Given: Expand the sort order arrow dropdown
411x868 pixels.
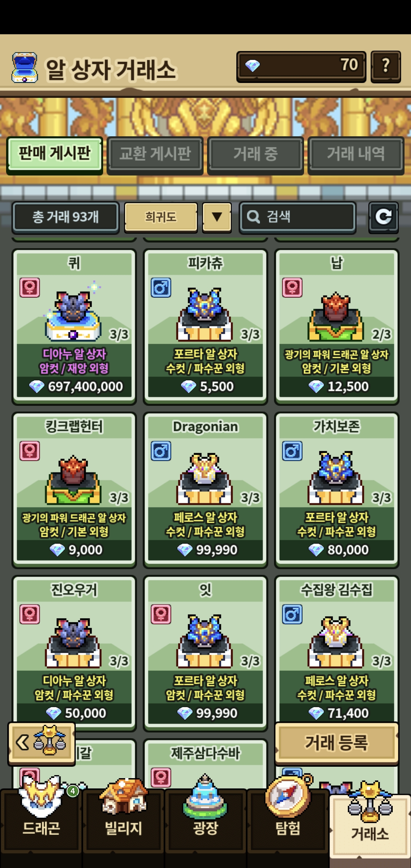Looking at the screenshot, I should (217, 217).
